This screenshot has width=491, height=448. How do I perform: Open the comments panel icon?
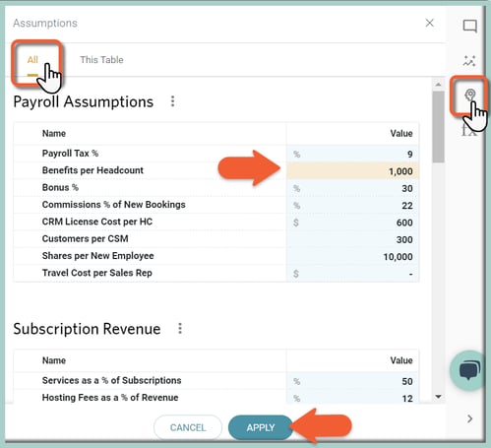(x=469, y=26)
